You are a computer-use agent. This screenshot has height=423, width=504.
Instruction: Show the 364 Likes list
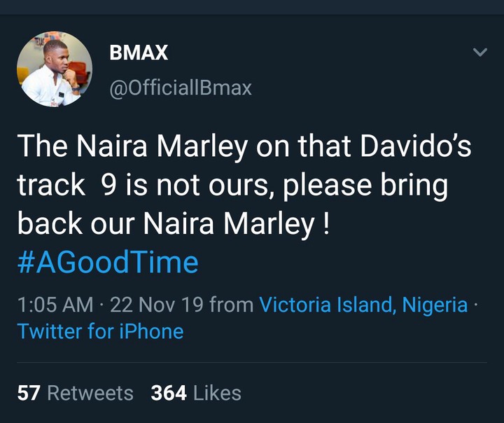tap(196, 393)
